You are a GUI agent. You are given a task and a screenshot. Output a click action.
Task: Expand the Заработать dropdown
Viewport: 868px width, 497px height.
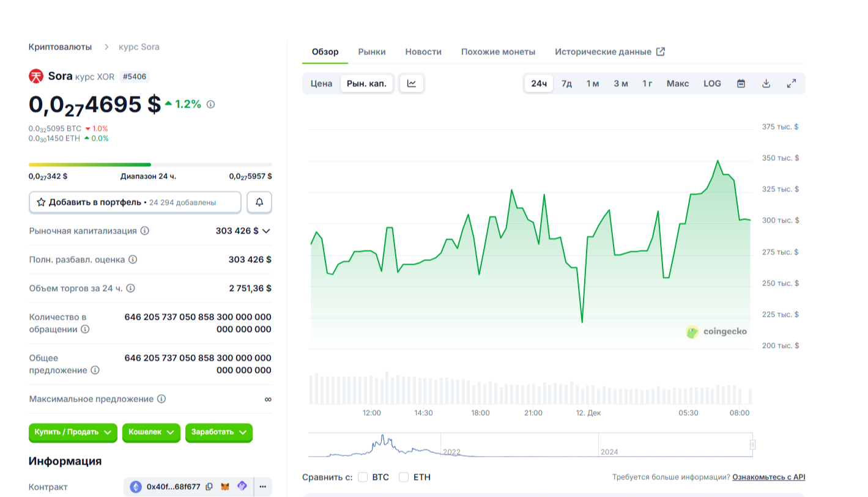tap(218, 432)
